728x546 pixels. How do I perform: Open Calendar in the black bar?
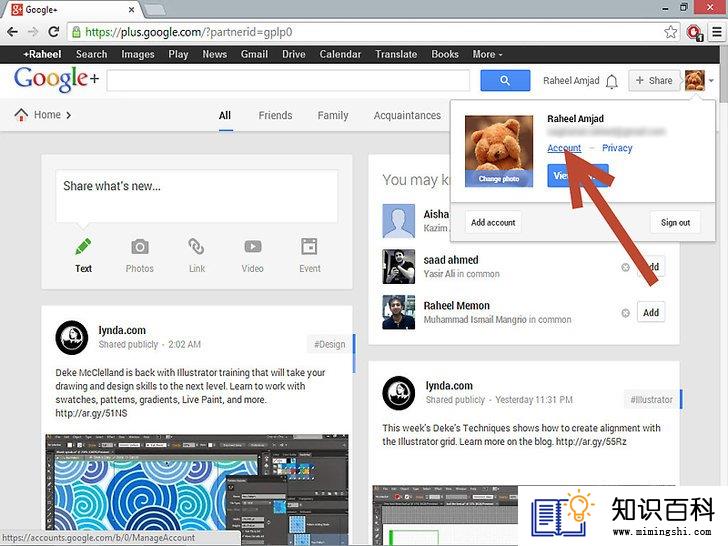[340, 54]
